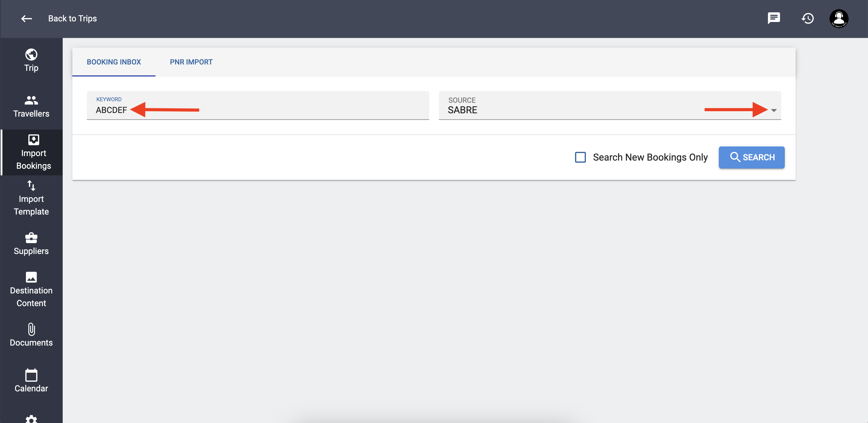
Task: Open the history clock icon
Action: [807, 18]
